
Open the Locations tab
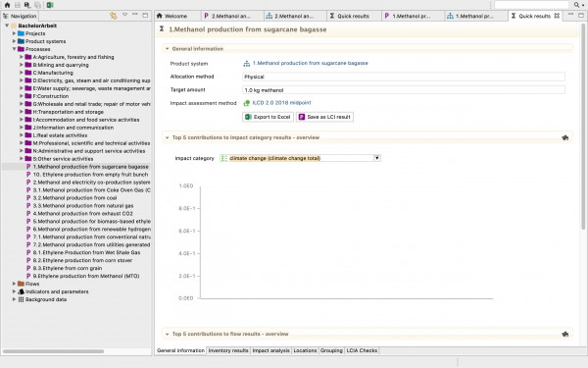[305, 350]
